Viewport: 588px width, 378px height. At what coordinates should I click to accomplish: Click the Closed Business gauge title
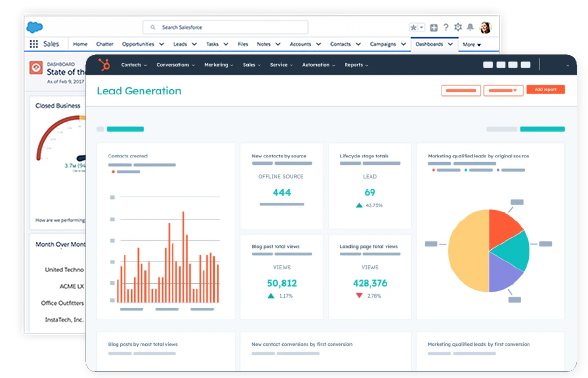(58, 106)
